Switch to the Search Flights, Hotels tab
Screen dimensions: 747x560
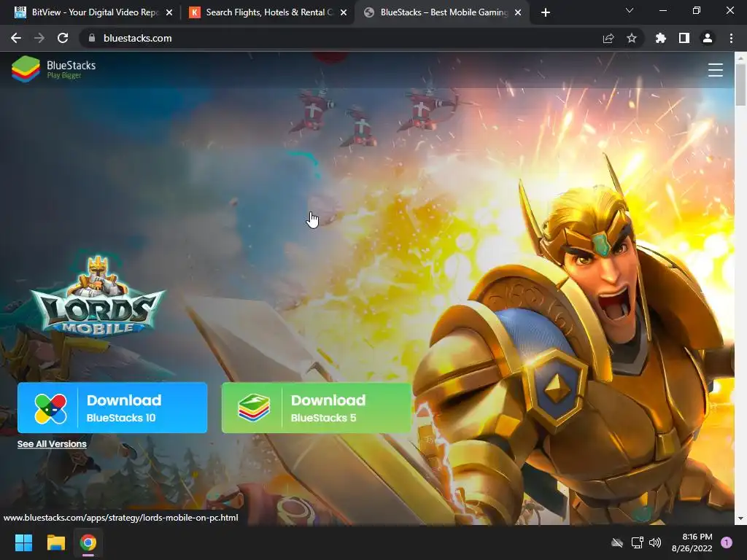[x=267, y=12]
